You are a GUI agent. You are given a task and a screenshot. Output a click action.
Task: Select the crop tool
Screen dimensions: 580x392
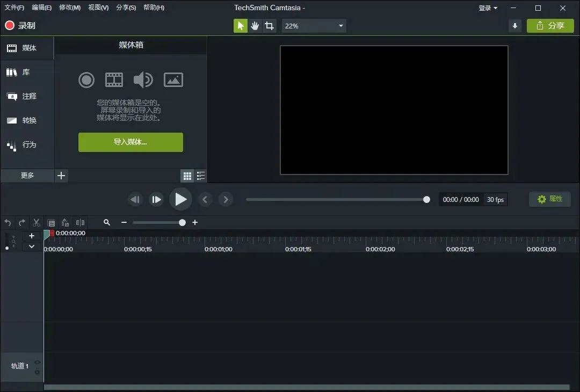(x=269, y=26)
